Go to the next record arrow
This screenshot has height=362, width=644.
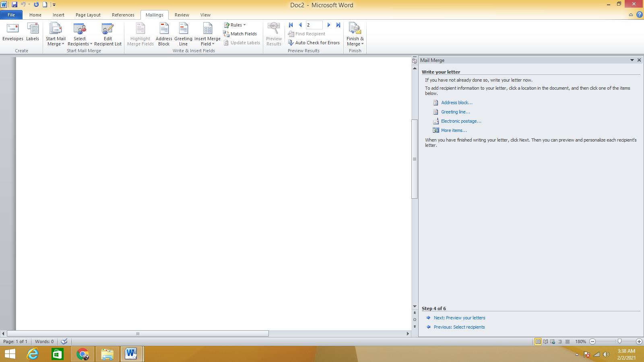(x=329, y=25)
